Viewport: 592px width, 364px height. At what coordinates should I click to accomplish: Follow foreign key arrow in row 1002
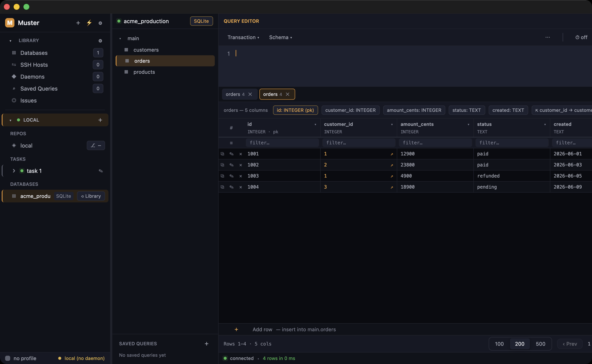tap(391, 165)
